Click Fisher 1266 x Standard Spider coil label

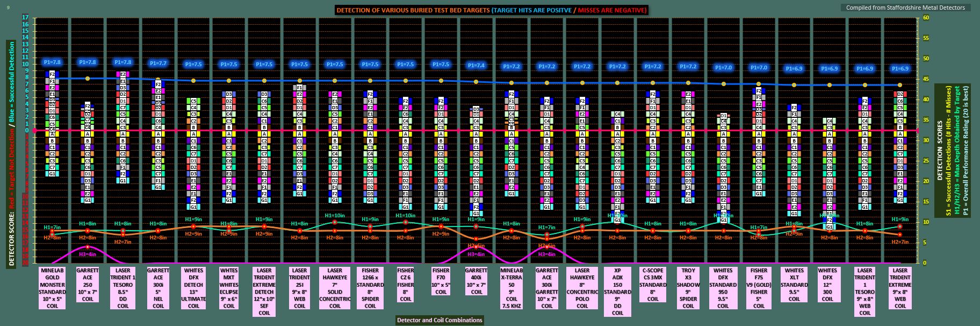point(370,288)
